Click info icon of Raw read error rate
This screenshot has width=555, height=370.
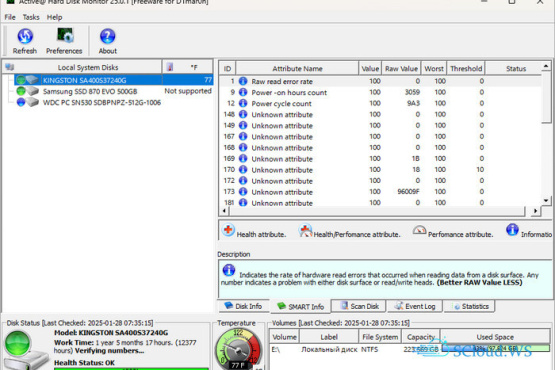[243, 81]
